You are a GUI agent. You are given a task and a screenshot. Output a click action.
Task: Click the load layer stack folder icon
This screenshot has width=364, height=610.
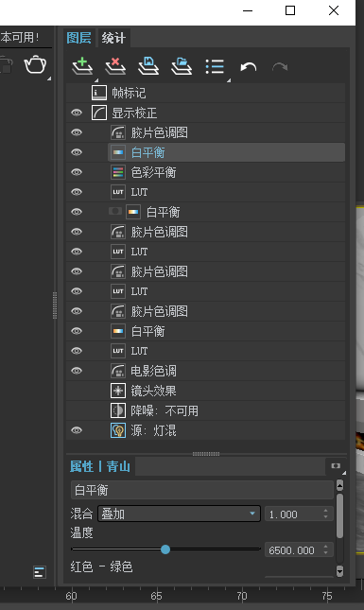(x=182, y=66)
